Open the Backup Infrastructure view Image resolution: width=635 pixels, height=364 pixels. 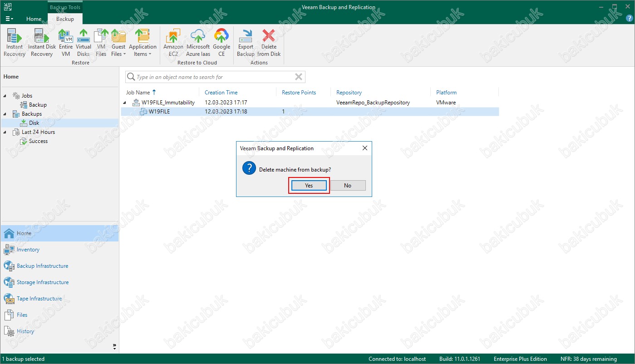point(59,266)
